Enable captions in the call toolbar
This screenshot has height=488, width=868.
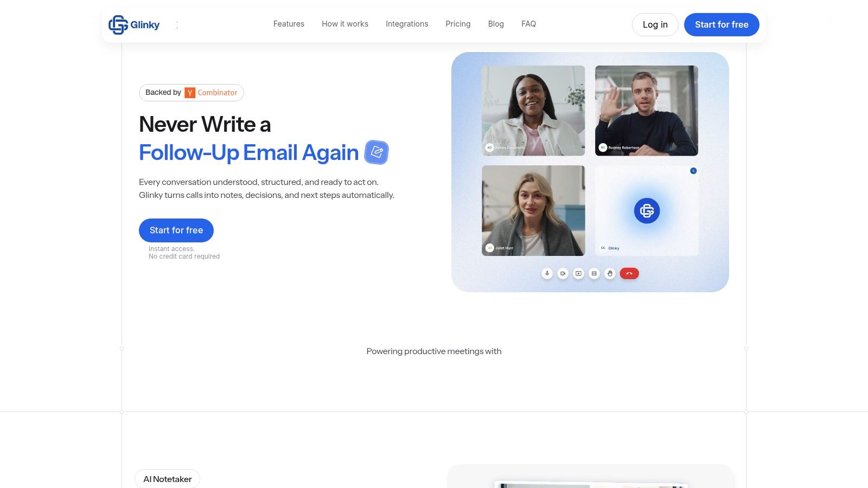[594, 273]
